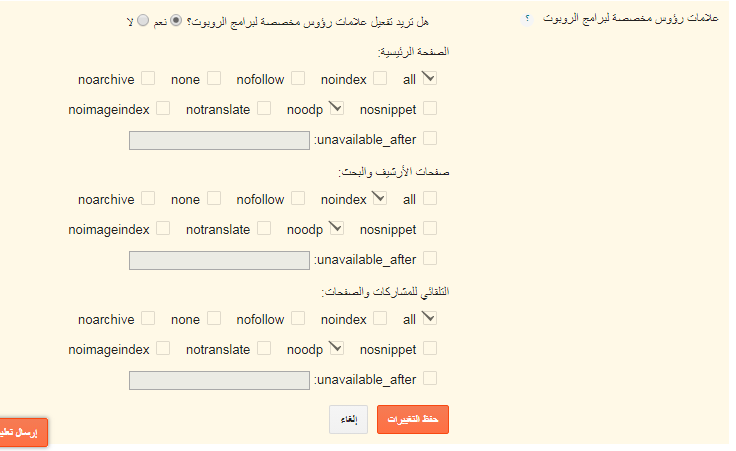Check 'all' for archive and search pages
The image size is (736, 451).
429,198
